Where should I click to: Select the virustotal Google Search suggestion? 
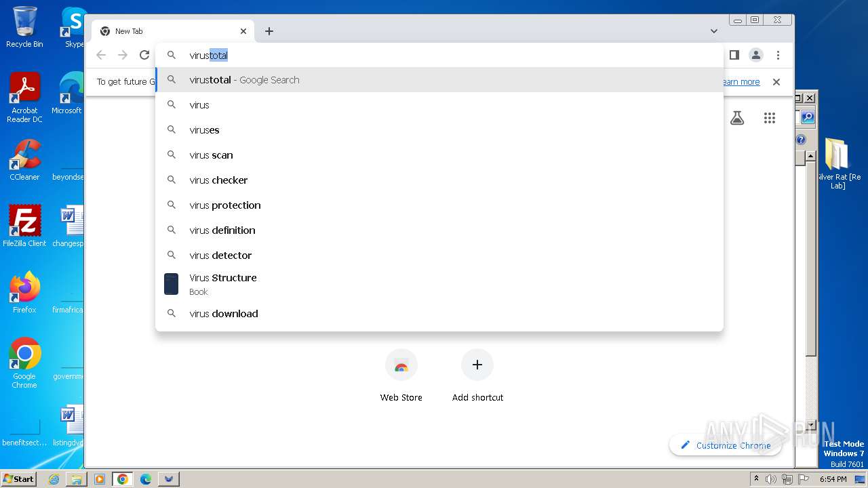click(439, 80)
